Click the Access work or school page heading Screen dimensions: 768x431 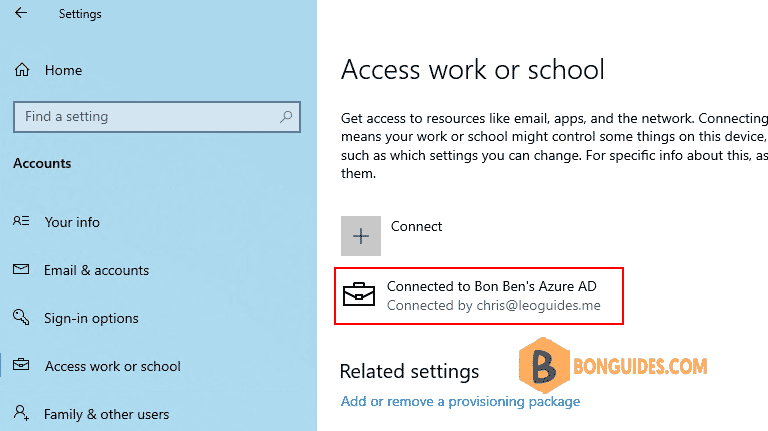coord(473,69)
